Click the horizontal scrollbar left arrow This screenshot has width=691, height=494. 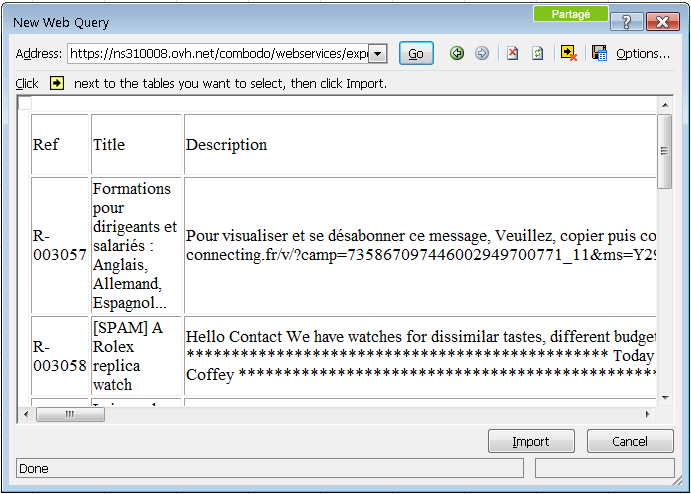(x=25, y=414)
